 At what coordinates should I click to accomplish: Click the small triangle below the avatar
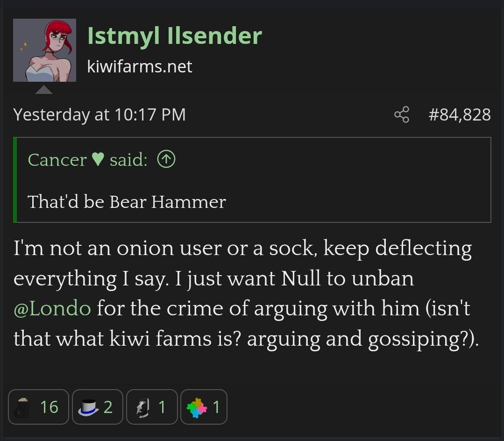44,89
